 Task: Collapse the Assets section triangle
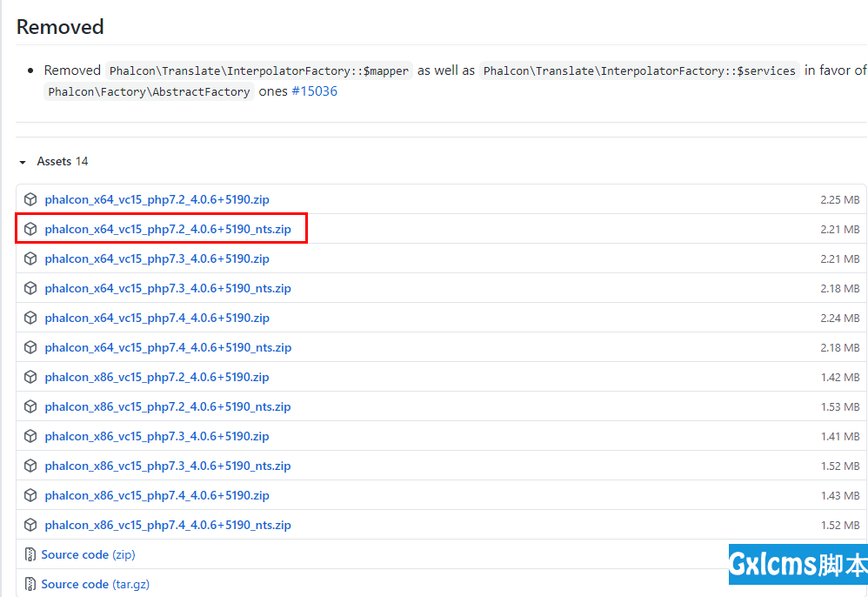23,162
